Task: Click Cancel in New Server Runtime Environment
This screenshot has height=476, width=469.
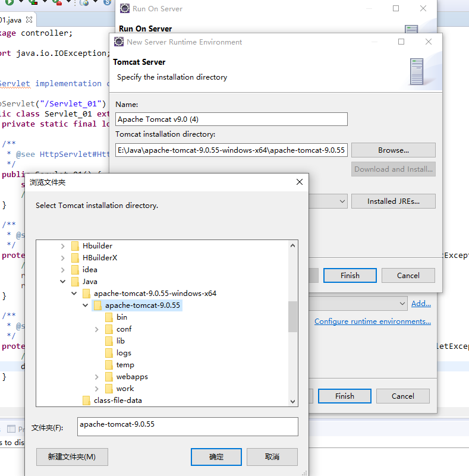Action: [x=408, y=275]
